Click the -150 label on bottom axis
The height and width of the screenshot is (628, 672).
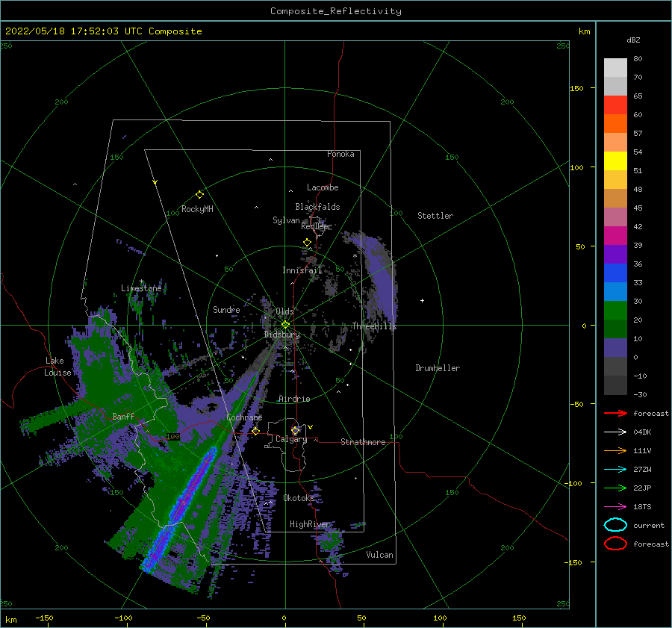click(x=44, y=618)
